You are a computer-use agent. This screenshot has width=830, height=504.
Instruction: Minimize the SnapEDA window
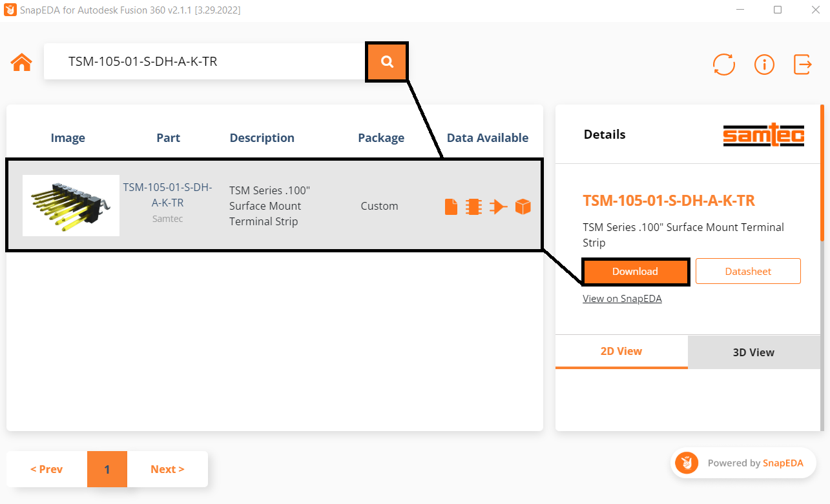[739, 10]
